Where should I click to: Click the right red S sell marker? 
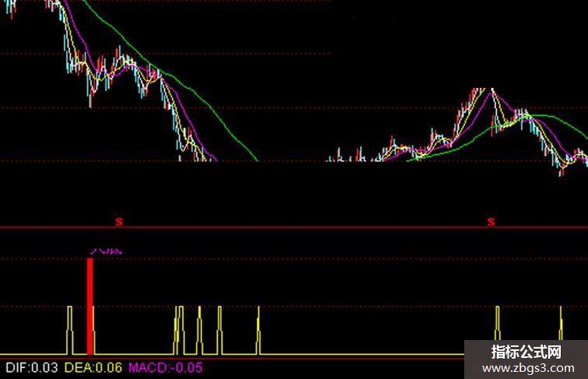pos(491,222)
